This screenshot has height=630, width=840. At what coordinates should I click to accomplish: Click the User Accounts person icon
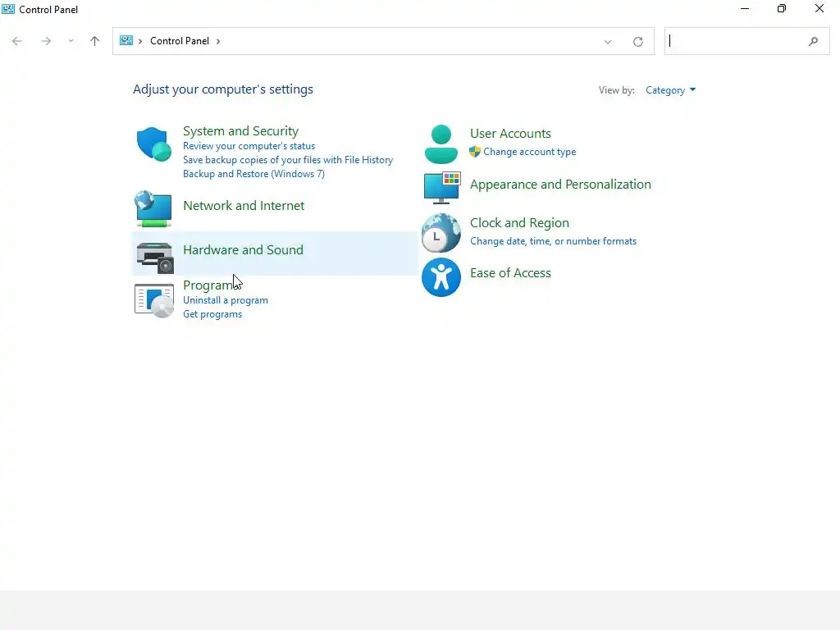[441, 144]
